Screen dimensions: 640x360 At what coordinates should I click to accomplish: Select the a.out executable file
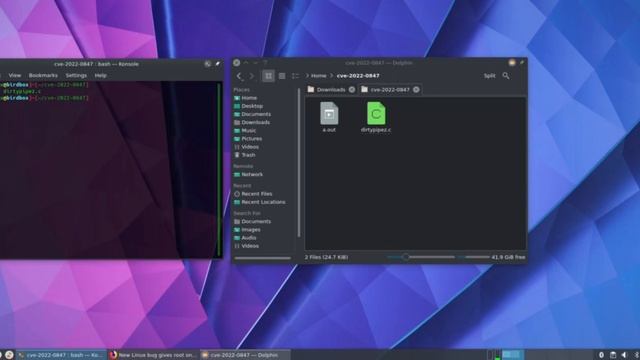pyautogui.click(x=329, y=117)
